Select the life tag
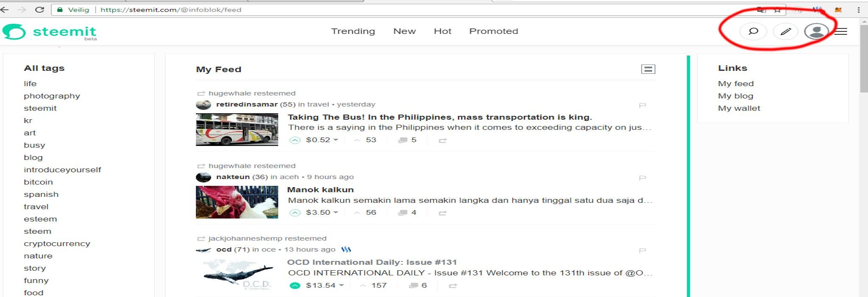Image resolution: width=868 pixels, height=297 pixels. pyautogui.click(x=30, y=84)
